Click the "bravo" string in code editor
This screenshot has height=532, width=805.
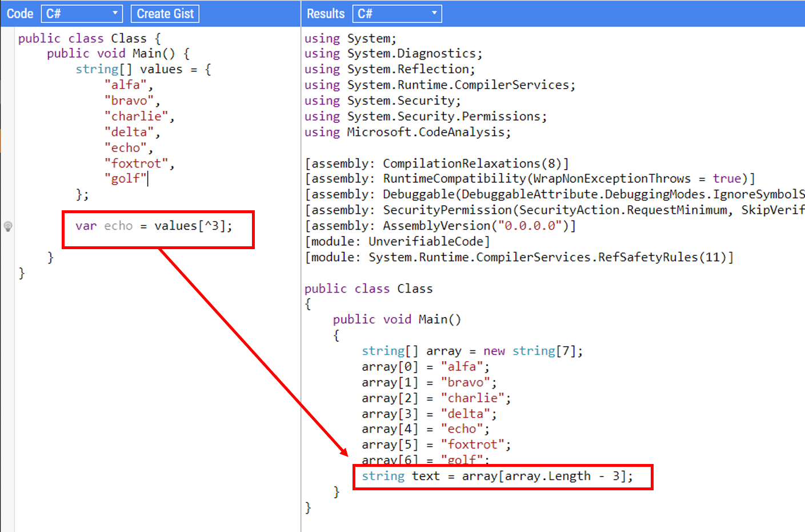[129, 101]
